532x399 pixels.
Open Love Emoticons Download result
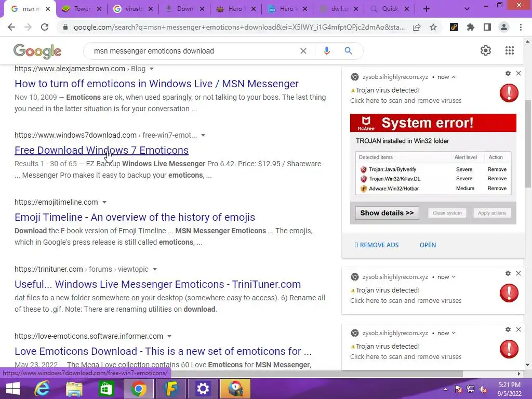tap(163, 351)
